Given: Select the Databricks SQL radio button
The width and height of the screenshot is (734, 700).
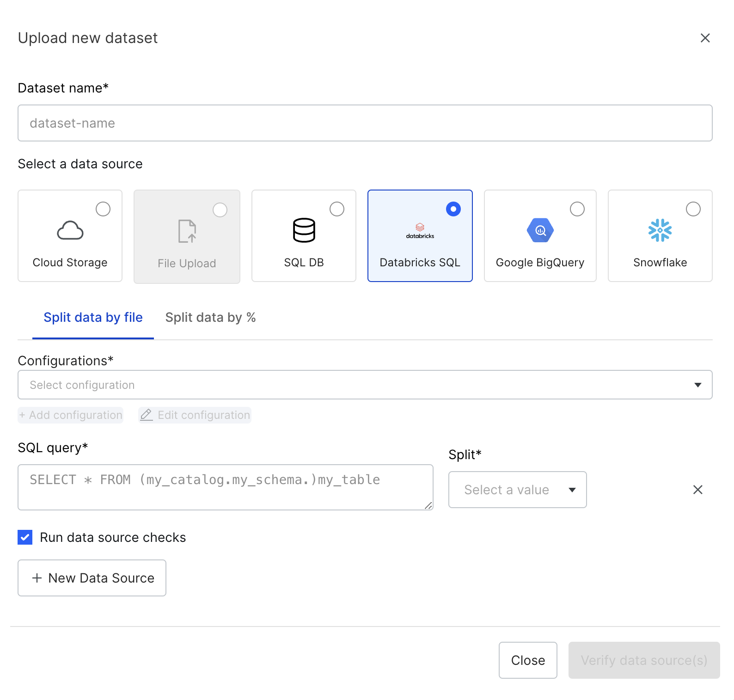Looking at the screenshot, I should (453, 209).
